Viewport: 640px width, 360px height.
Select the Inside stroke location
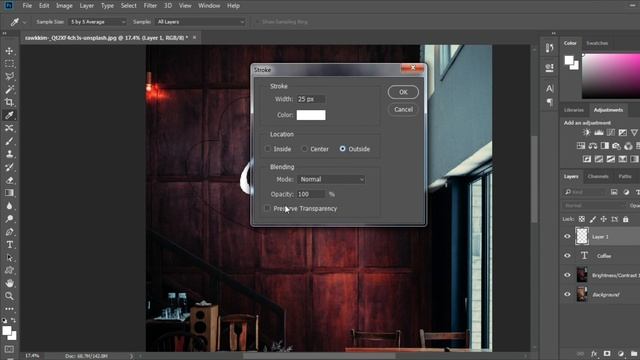268,149
